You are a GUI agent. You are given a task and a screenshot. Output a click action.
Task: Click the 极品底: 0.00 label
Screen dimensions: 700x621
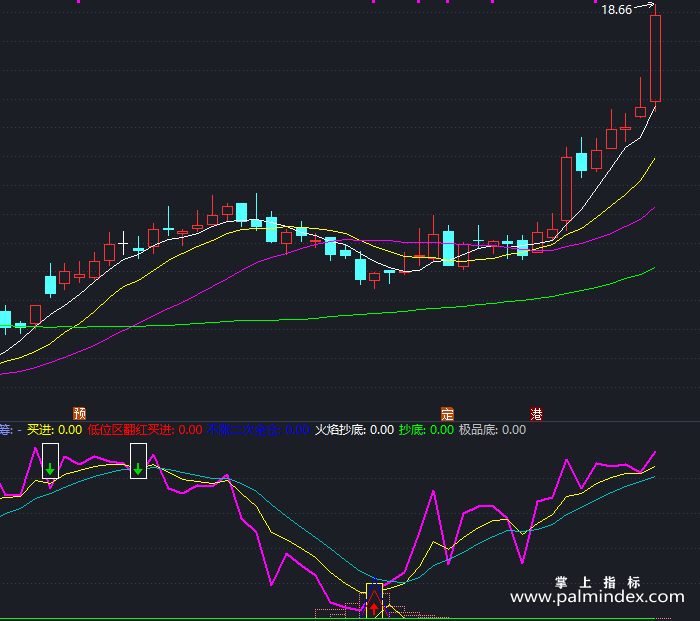click(492, 430)
